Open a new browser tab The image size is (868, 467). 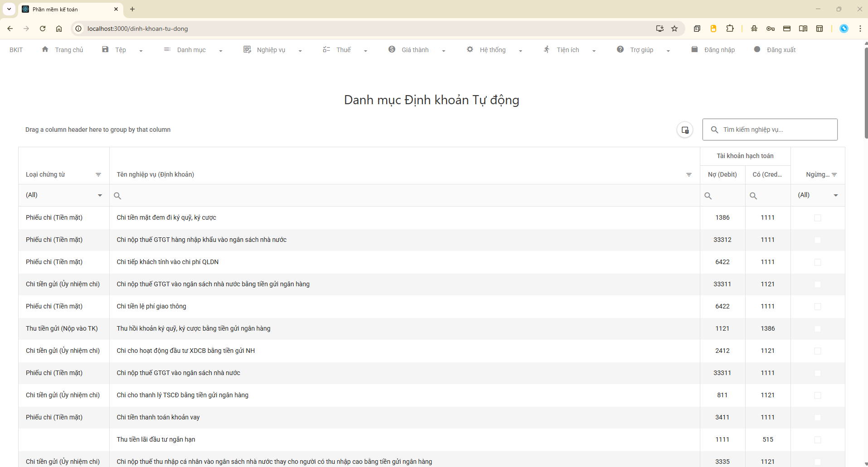pos(132,9)
